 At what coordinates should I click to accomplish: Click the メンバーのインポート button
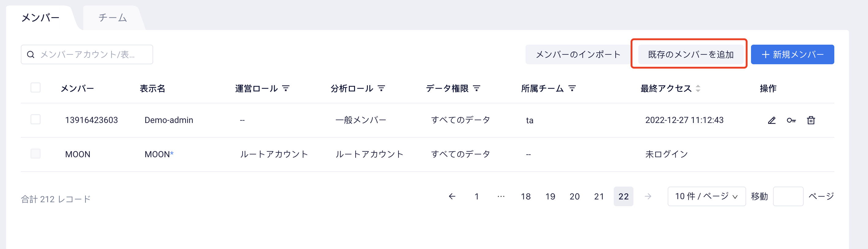pos(578,54)
